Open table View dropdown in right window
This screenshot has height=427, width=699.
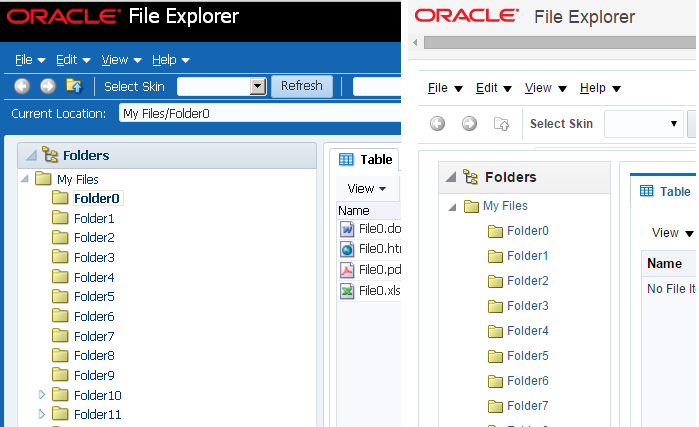tap(672, 233)
